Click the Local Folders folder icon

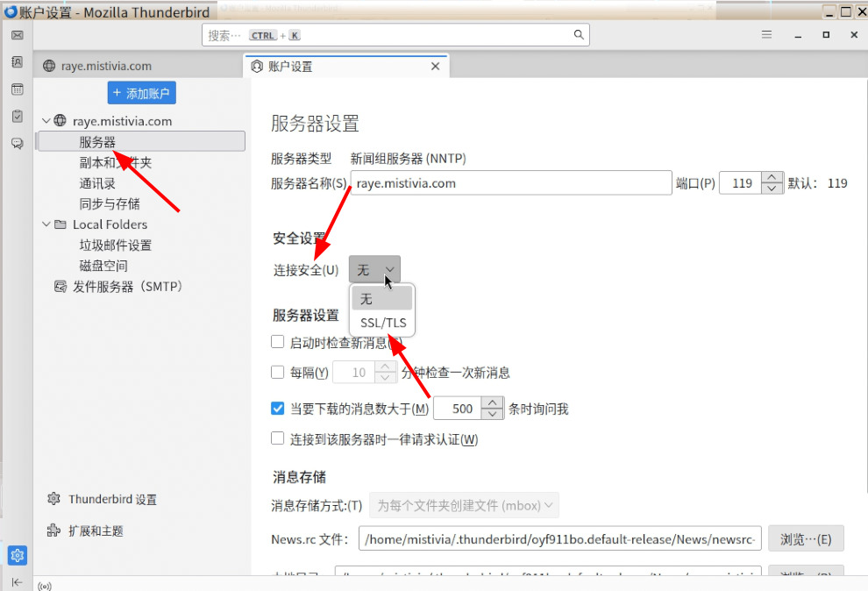click(60, 224)
